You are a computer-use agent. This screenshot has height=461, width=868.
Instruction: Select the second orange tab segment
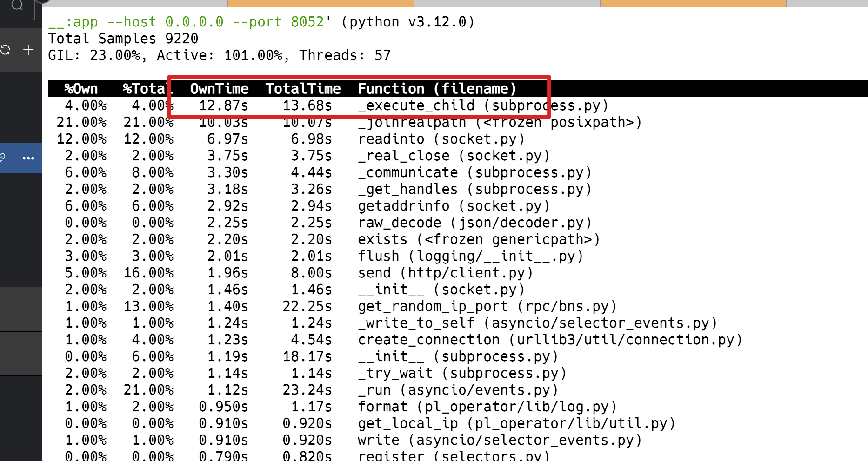(693, 3)
